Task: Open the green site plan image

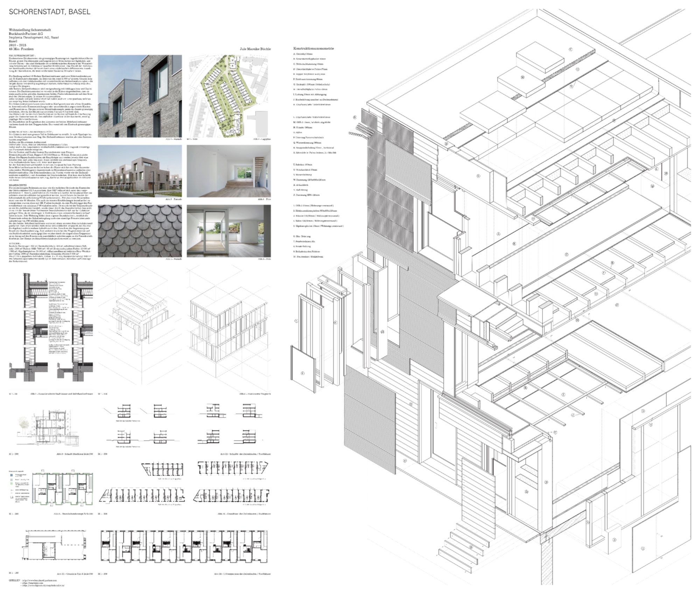Action: click(229, 96)
